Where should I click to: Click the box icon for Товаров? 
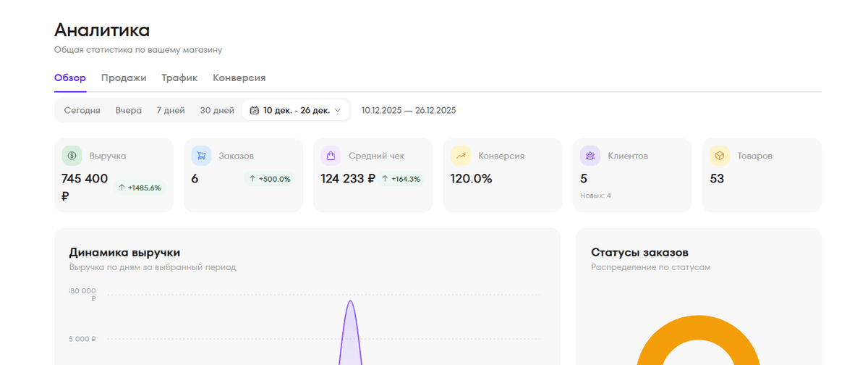point(719,156)
